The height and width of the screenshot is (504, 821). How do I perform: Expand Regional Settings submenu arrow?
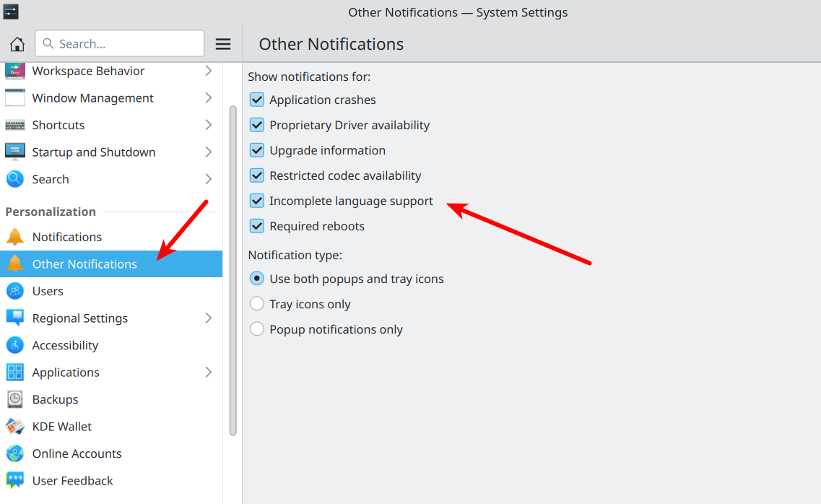pos(209,318)
